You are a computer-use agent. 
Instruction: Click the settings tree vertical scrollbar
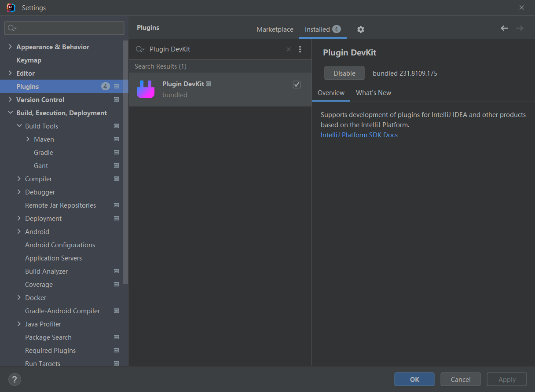point(125,163)
